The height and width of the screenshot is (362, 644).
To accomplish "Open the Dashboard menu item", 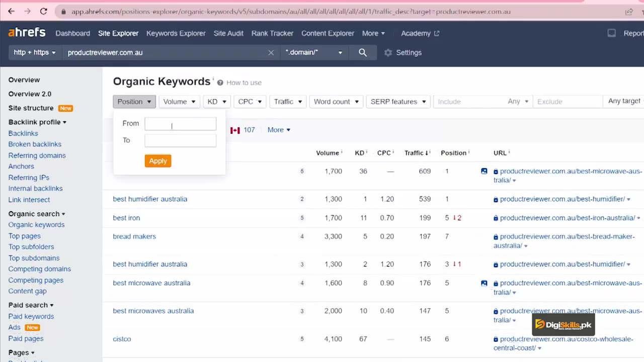I will 72,33.
